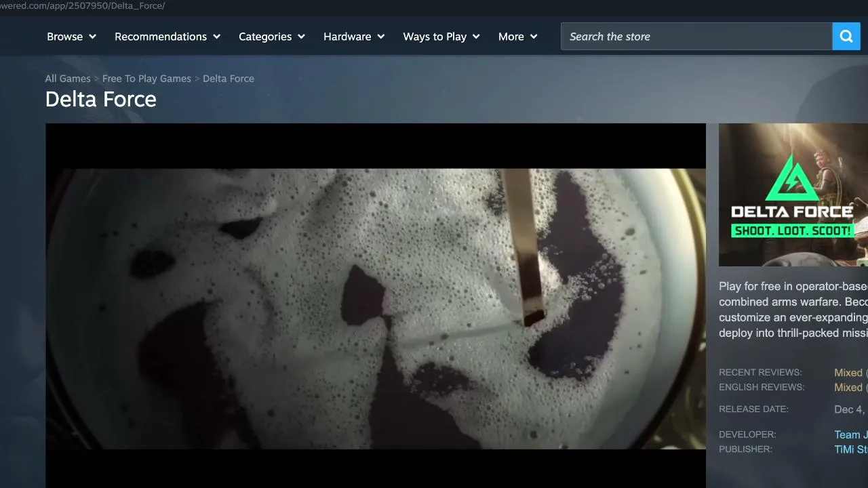Viewport: 868px width, 488px height.
Task: Click the Delta Force game trailer video
Action: coord(376,306)
